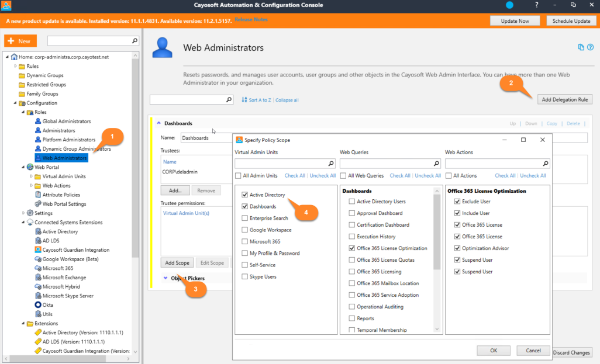The height and width of the screenshot is (364, 600).
Task: Open Restricted Groups in tree
Action: (46, 85)
